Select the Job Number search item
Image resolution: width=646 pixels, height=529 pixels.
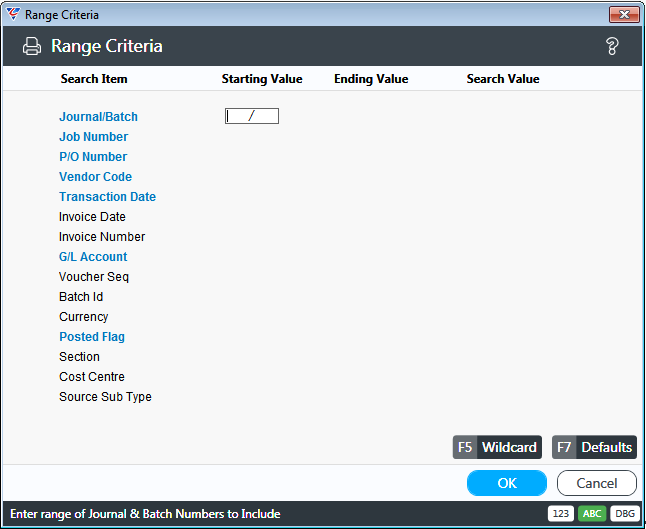click(94, 137)
